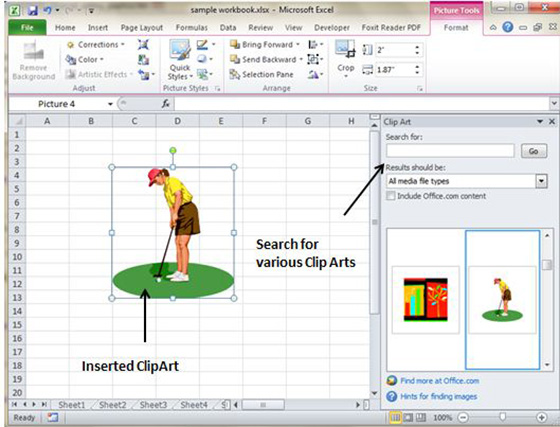Screen dimensions: 560x427
Task: Switch to the Review tab
Action: coord(261,27)
